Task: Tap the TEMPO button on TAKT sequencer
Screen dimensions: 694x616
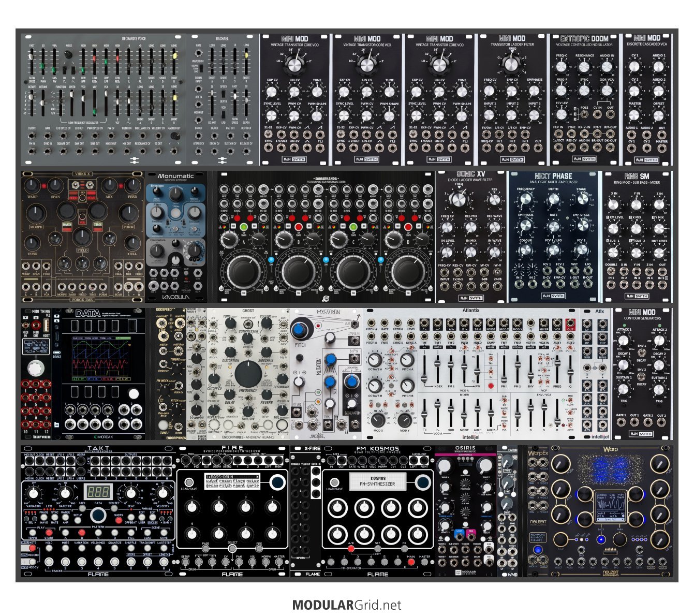Action: point(32,533)
